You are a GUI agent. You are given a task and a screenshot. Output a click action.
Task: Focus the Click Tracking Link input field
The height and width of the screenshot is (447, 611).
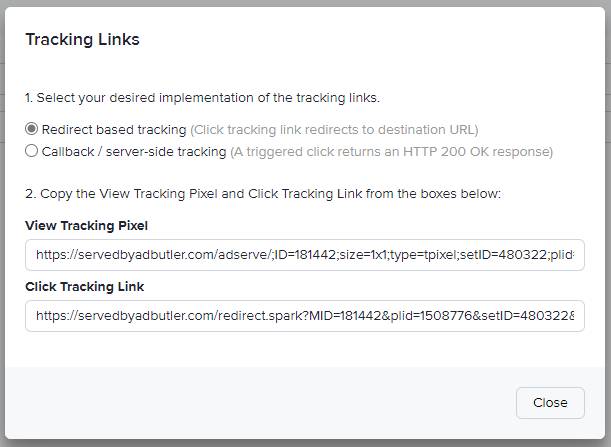pyautogui.click(x=304, y=316)
